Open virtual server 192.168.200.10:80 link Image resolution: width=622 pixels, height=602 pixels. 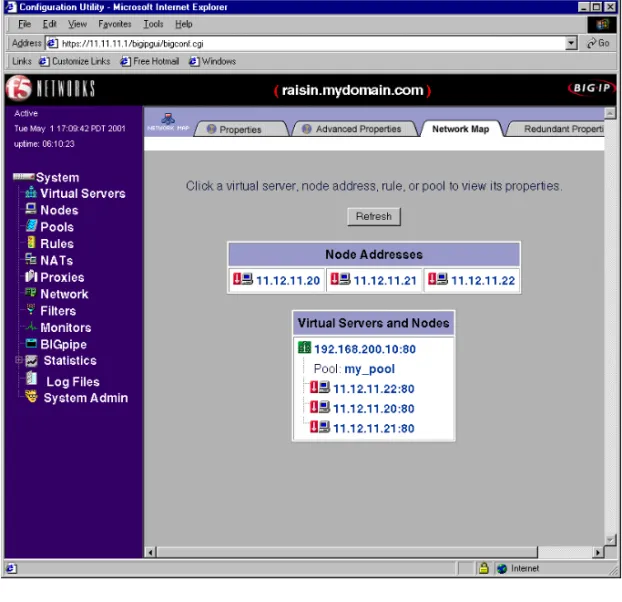pos(365,349)
